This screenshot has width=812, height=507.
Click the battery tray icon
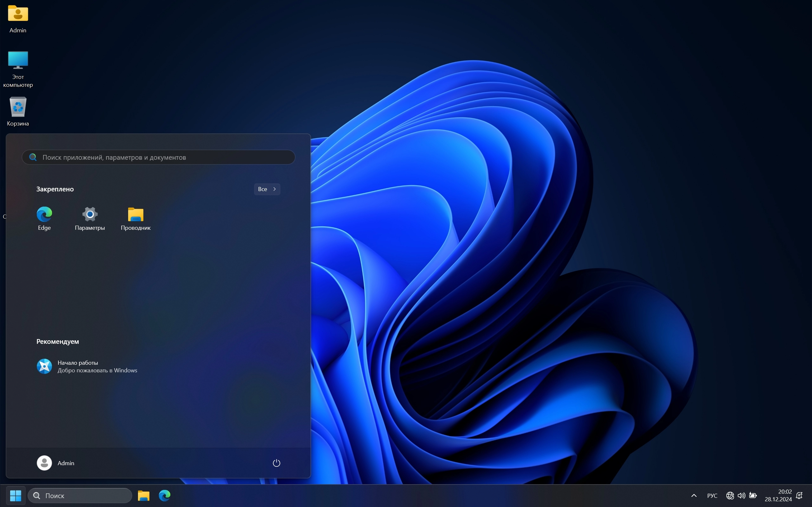753,495
